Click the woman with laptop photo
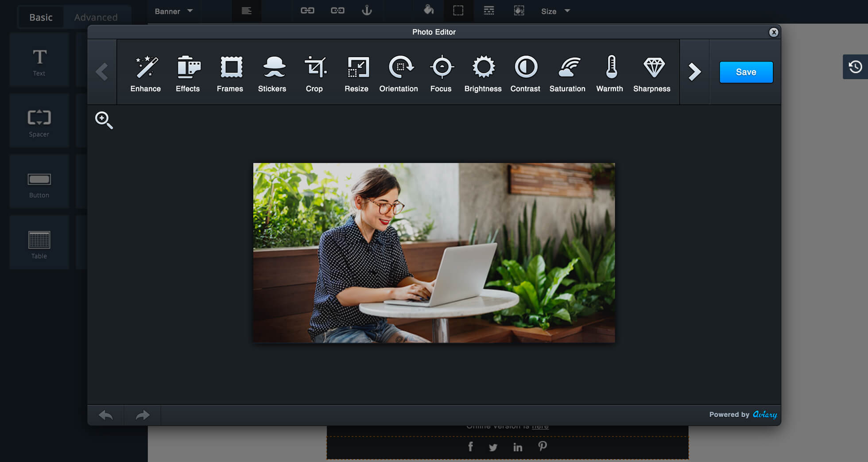The image size is (868, 462). [434, 252]
